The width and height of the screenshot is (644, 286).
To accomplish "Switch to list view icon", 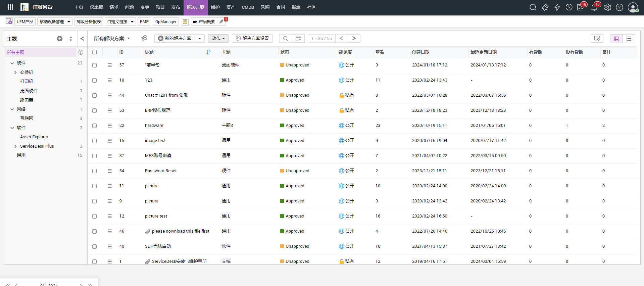I will [x=629, y=39].
